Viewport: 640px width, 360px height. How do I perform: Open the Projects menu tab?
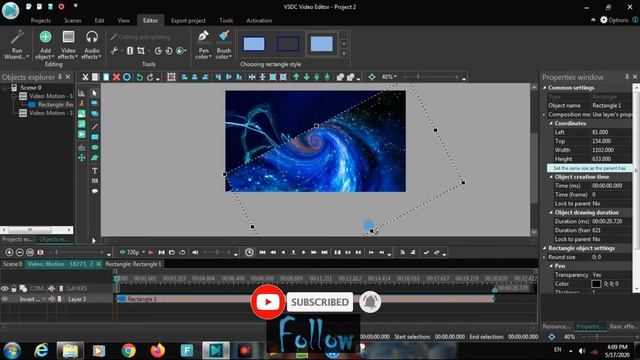click(41, 20)
